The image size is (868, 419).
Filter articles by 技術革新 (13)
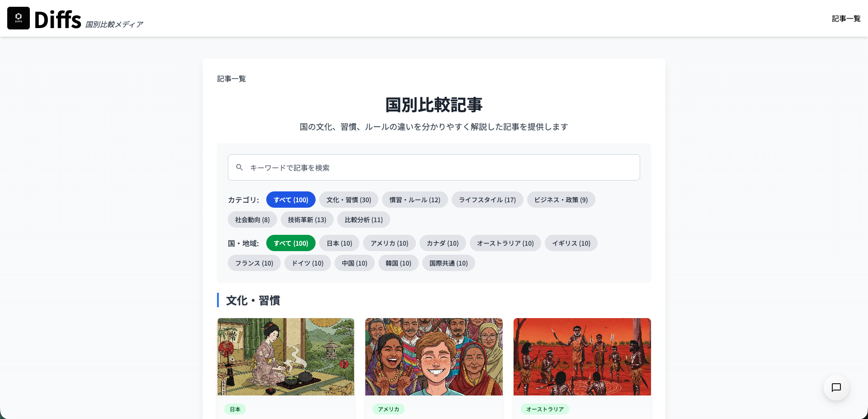coord(307,219)
